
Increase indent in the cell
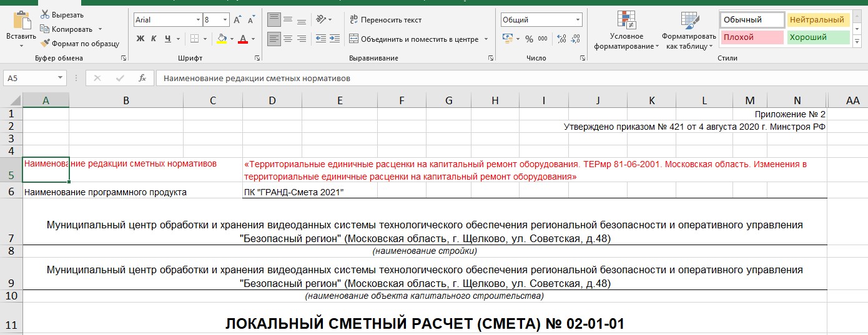[335, 39]
